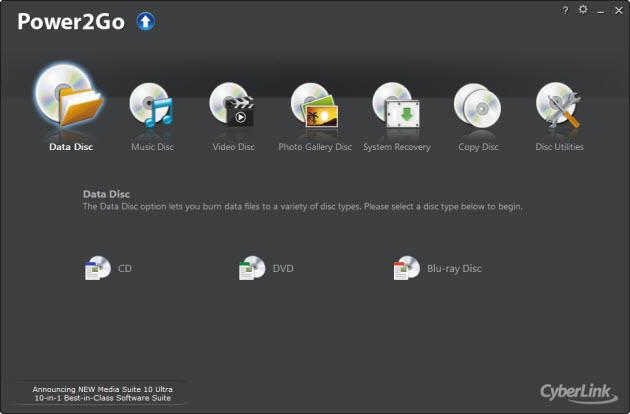The image size is (630, 414).
Task: Select the Video Disc label
Action: [x=233, y=147]
